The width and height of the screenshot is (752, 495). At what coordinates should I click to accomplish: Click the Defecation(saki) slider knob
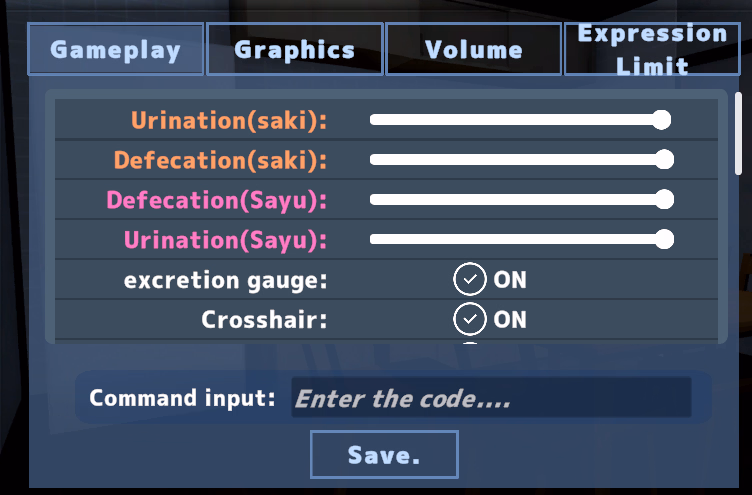pyautogui.click(x=664, y=160)
